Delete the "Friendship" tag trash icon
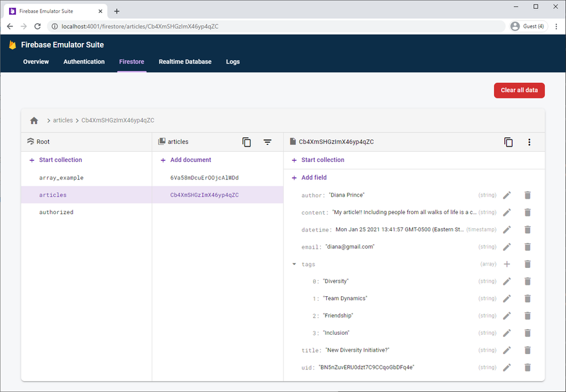Viewport: 566px width, 392px height. click(527, 316)
